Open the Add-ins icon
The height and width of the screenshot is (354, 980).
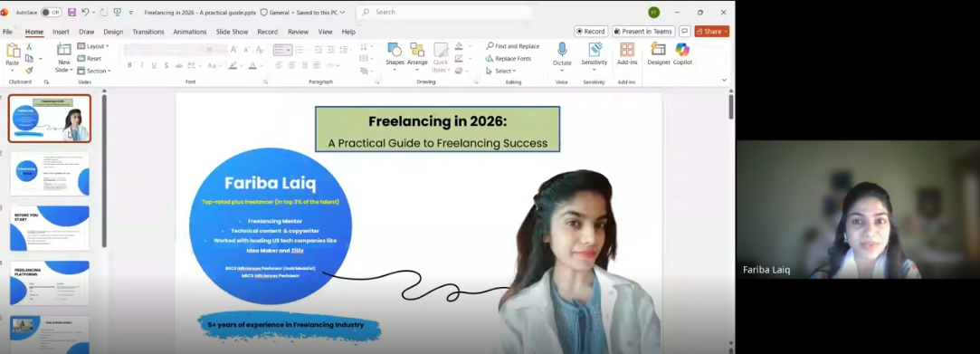(x=627, y=50)
